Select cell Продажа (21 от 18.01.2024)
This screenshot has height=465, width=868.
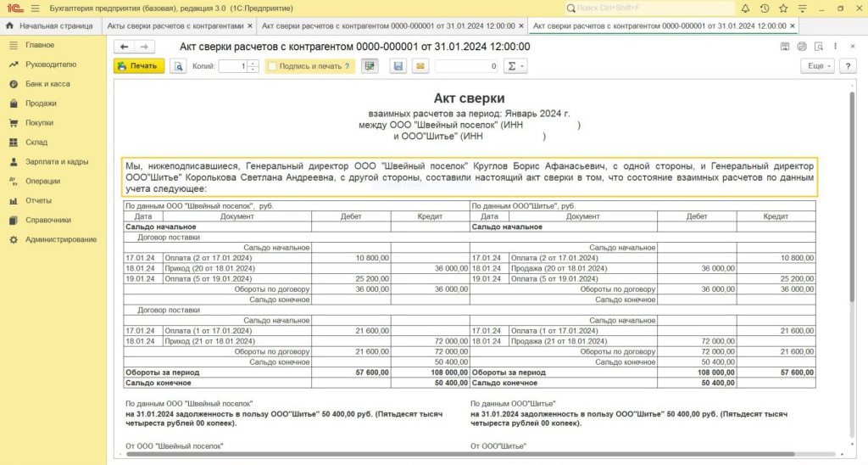[582, 341]
